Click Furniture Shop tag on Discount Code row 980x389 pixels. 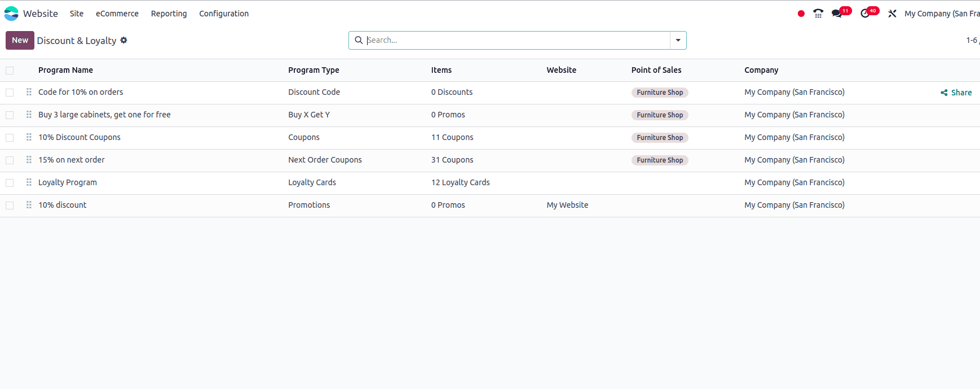(660, 93)
